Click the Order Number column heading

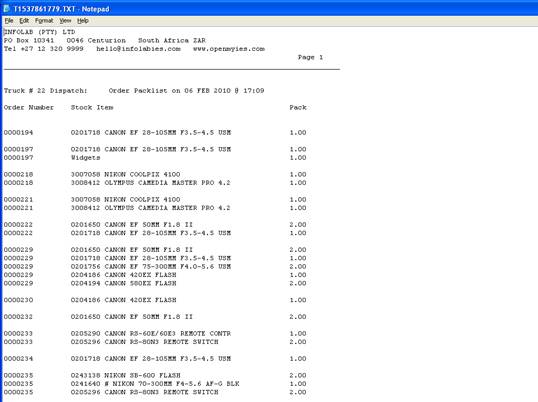[29, 107]
